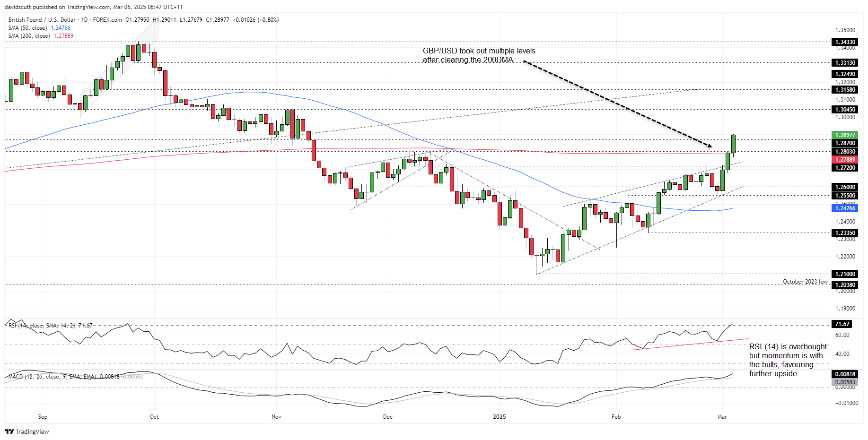Click the RSI 60.00 axis tick

tap(842, 335)
